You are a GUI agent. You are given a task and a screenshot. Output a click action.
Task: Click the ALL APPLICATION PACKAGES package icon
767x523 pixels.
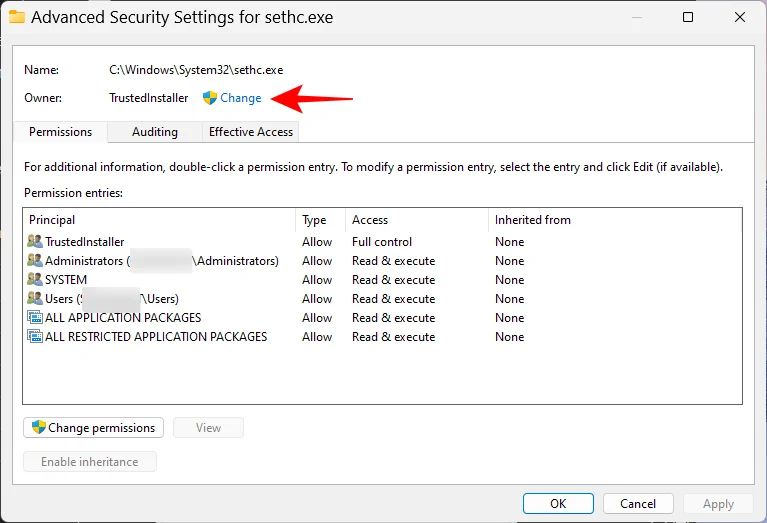tap(35, 318)
